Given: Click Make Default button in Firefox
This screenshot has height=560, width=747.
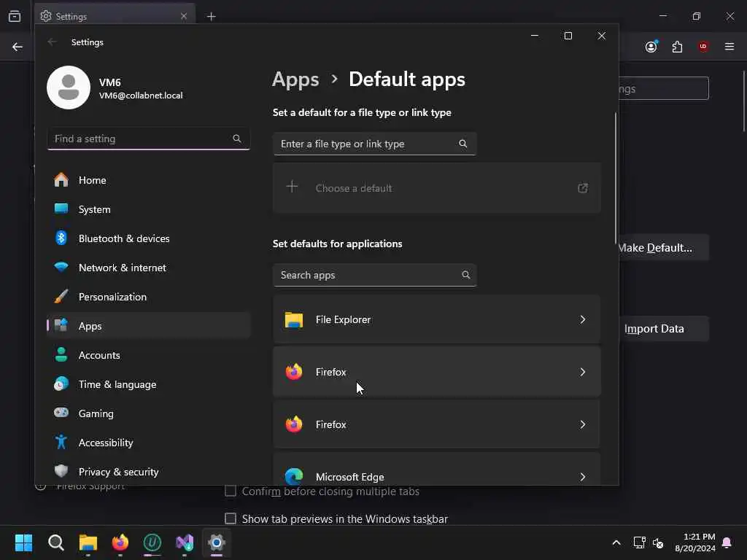Looking at the screenshot, I should 663,248.
